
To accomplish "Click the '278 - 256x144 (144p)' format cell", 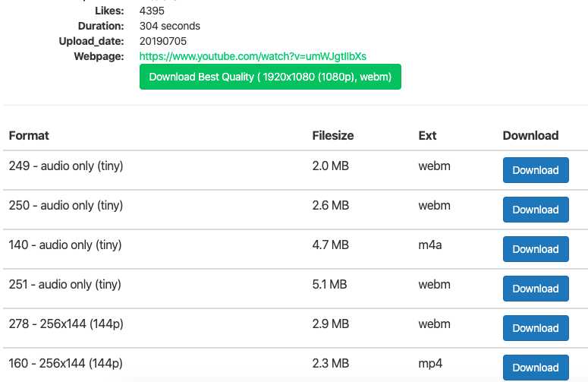I will coord(66,324).
